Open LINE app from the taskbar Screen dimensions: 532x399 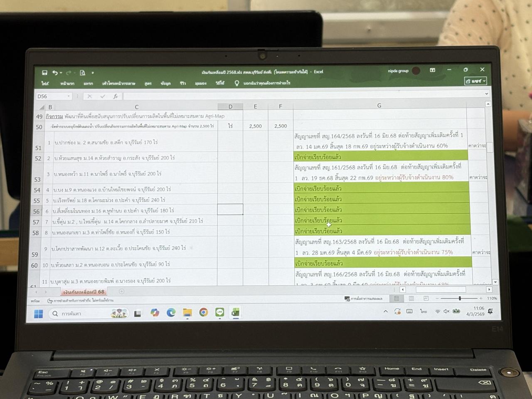point(220,313)
